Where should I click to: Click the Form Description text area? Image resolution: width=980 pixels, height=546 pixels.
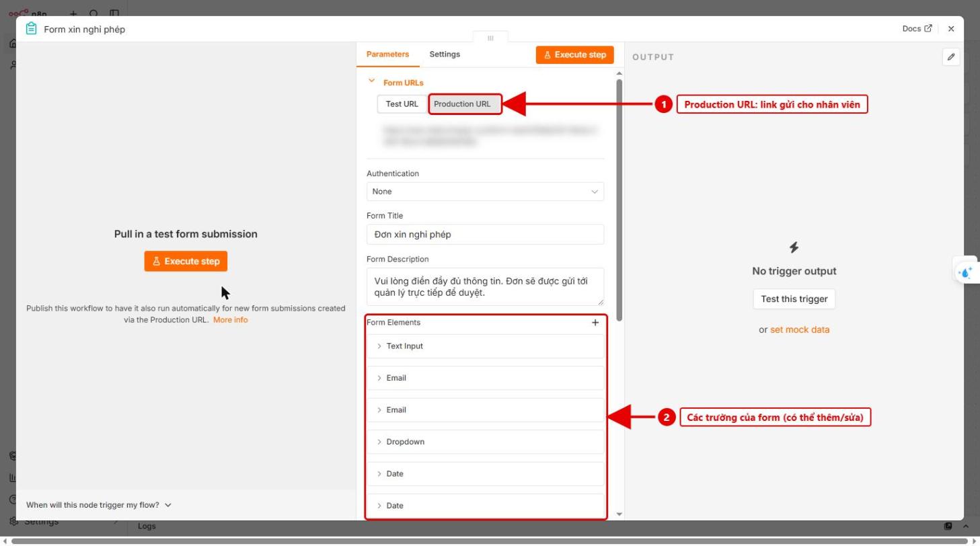pyautogui.click(x=485, y=286)
